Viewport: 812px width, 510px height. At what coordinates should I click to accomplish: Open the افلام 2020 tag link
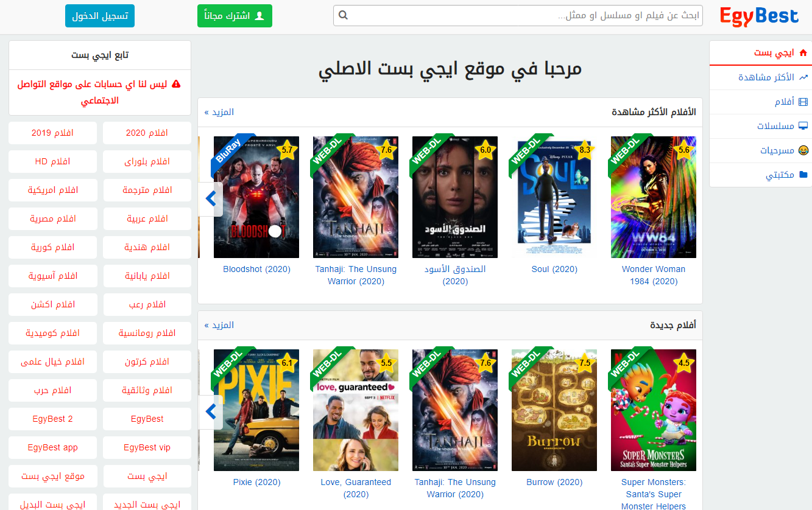(147, 133)
